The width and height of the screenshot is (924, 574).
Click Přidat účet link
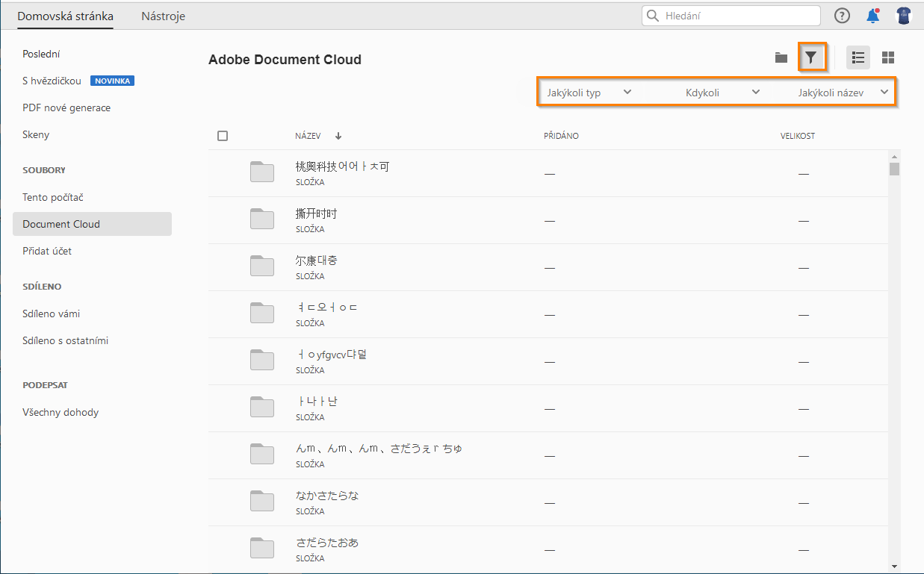point(47,251)
